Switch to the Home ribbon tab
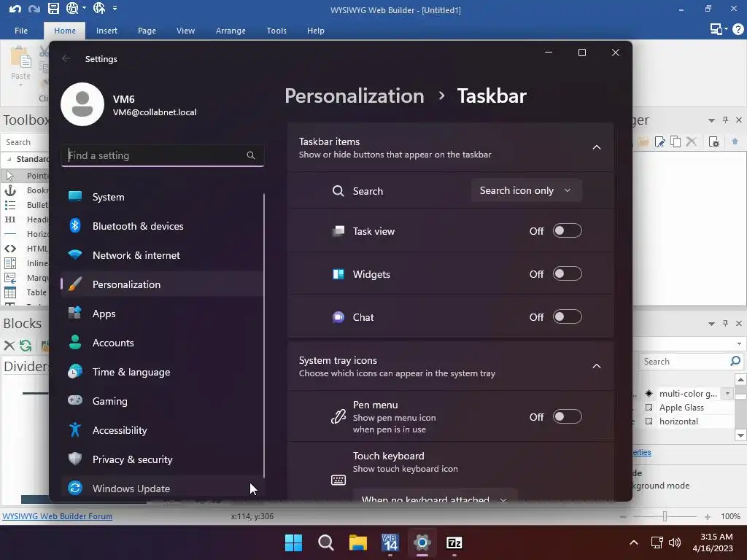This screenshot has width=747, height=560. click(x=65, y=31)
